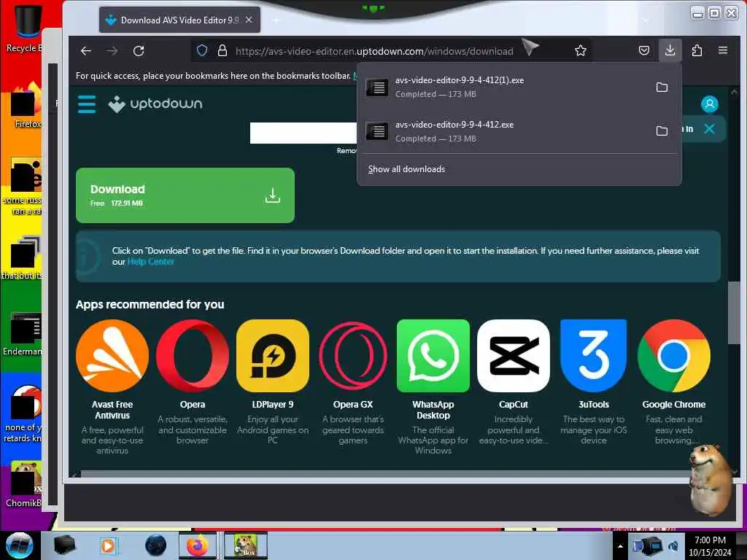Open the Enderman desktop icon
Screen dimensions: 747x560
pyautogui.click(x=23, y=334)
